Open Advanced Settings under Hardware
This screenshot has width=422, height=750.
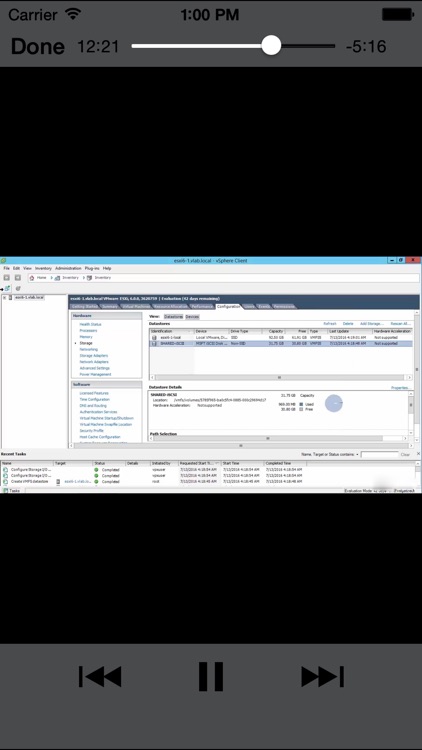pyautogui.click(x=95, y=368)
